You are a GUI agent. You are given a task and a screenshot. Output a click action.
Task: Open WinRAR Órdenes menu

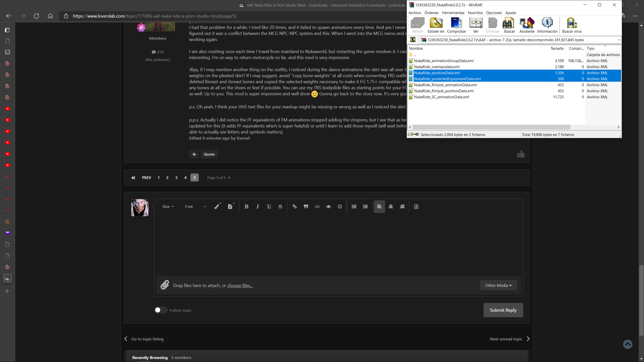pos(431,13)
